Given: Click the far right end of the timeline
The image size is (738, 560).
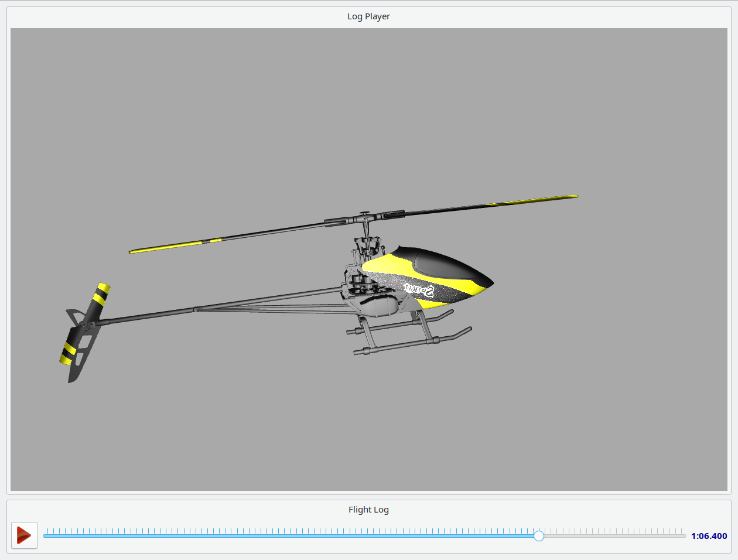Looking at the screenshot, I should [684, 535].
